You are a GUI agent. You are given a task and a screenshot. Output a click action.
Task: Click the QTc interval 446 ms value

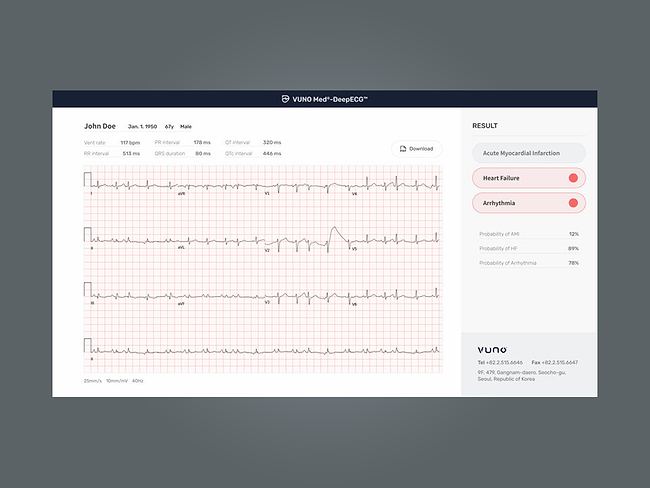tap(272, 154)
